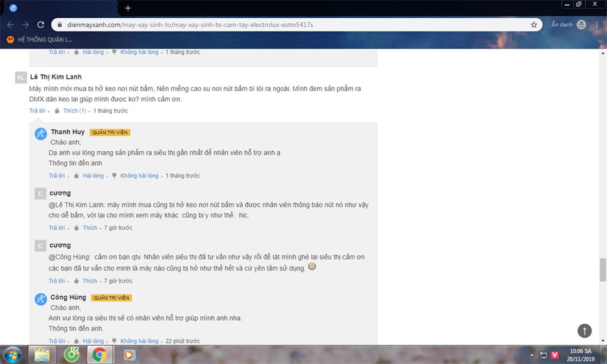
Task: Open the HỆ THỐNG QUẢN L... bookmark
Action: [40, 40]
